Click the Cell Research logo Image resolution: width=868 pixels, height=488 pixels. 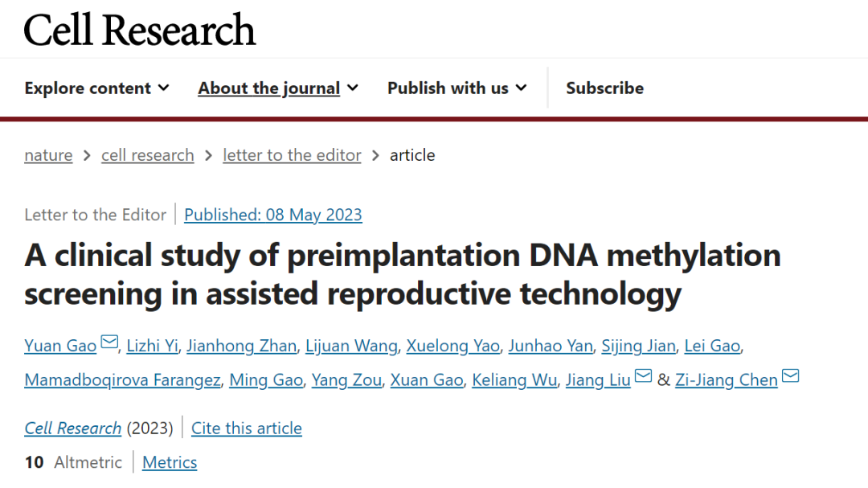click(140, 30)
